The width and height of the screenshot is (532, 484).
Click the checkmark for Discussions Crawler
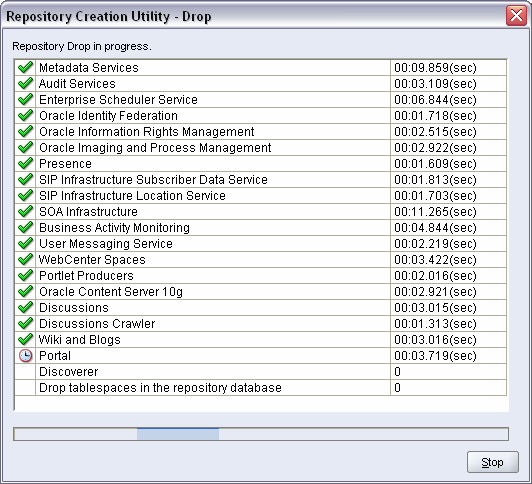tap(25, 323)
